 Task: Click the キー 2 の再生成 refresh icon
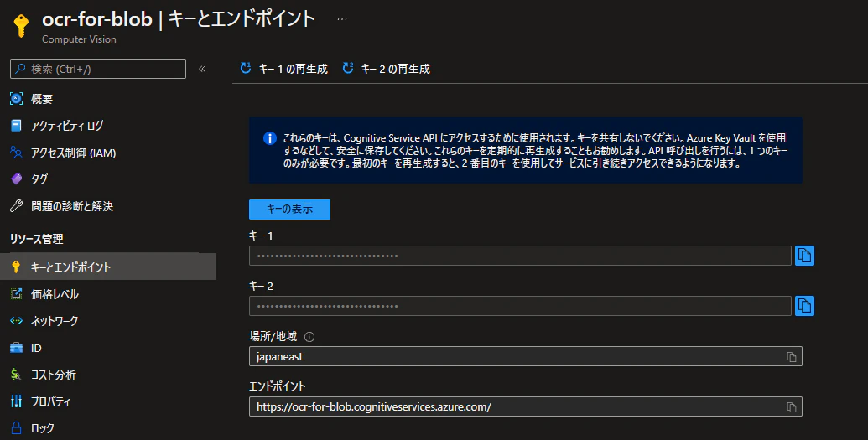[348, 68]
